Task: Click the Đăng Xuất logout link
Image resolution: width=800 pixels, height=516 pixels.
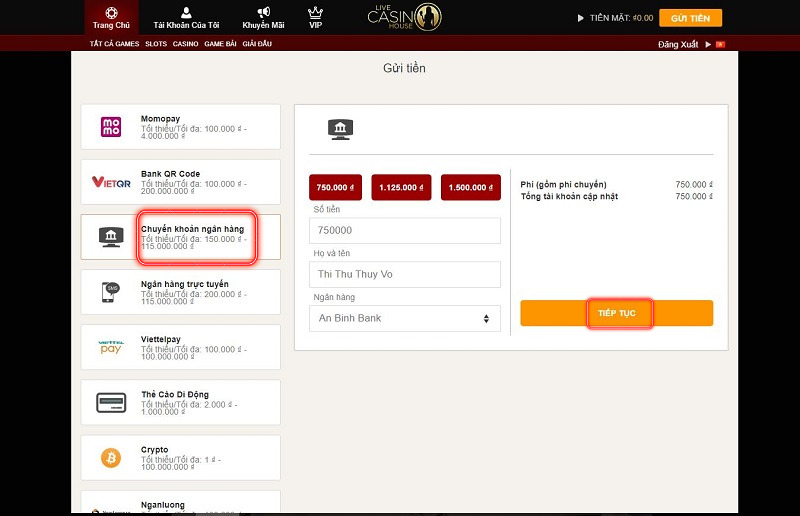Action: [x=679, y=44]
